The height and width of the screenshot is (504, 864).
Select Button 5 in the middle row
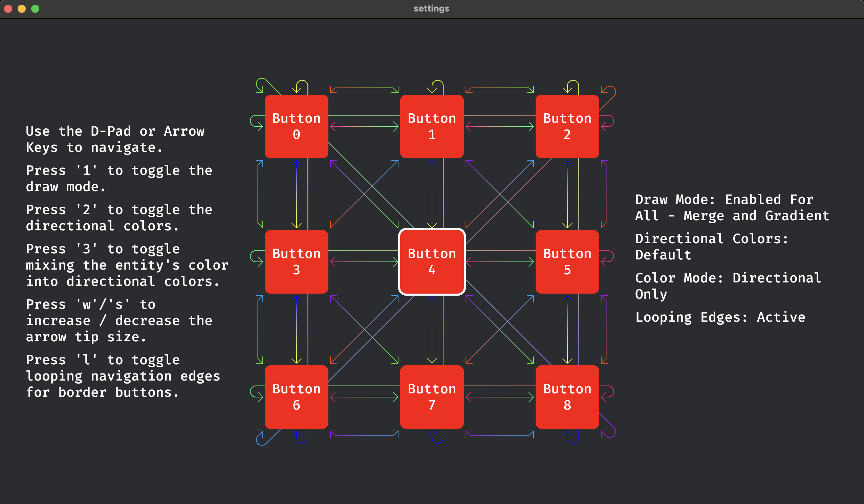click(x=567, y=262)
